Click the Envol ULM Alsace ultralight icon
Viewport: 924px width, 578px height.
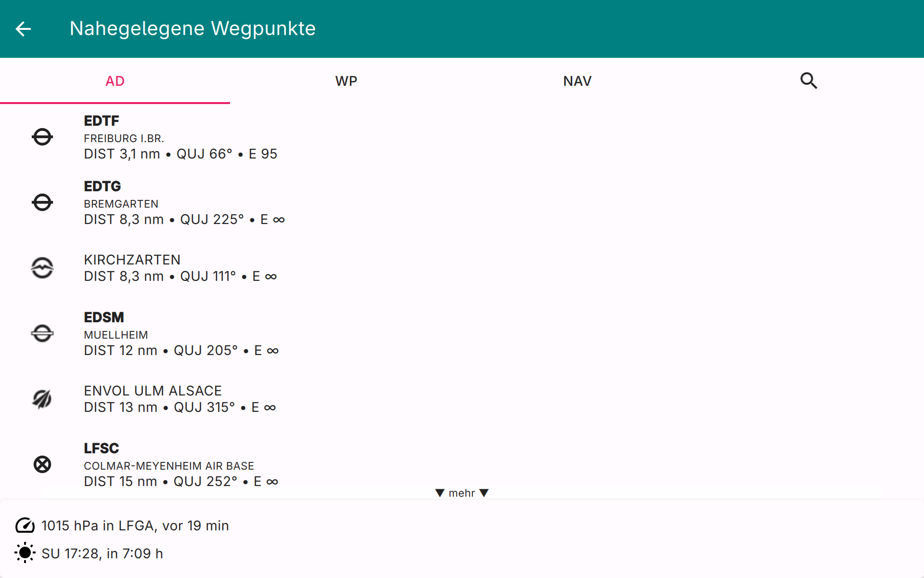coord(42,399)
